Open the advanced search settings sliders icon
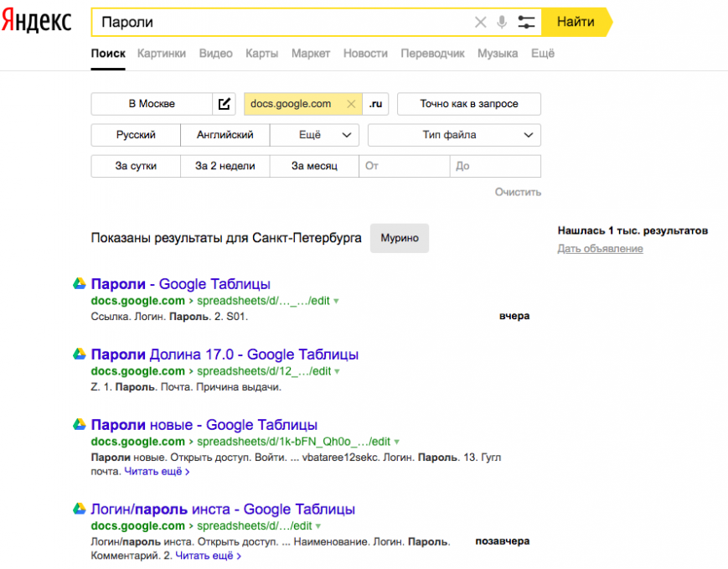Screen dimensions: 728x569 526,23
